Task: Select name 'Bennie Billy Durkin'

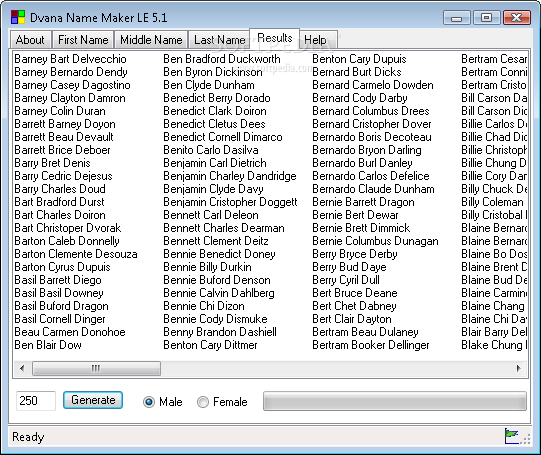Action: pyautogui.click(x=207, y=267)
